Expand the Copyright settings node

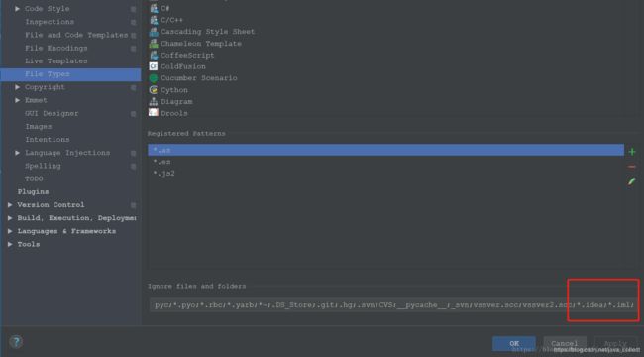17,87
